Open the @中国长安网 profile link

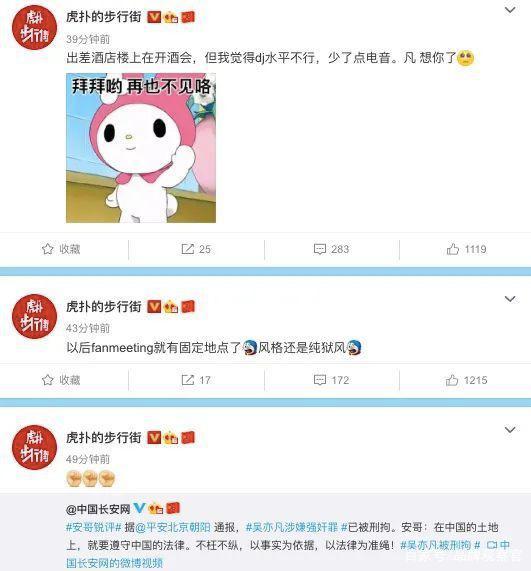(98, 509)
